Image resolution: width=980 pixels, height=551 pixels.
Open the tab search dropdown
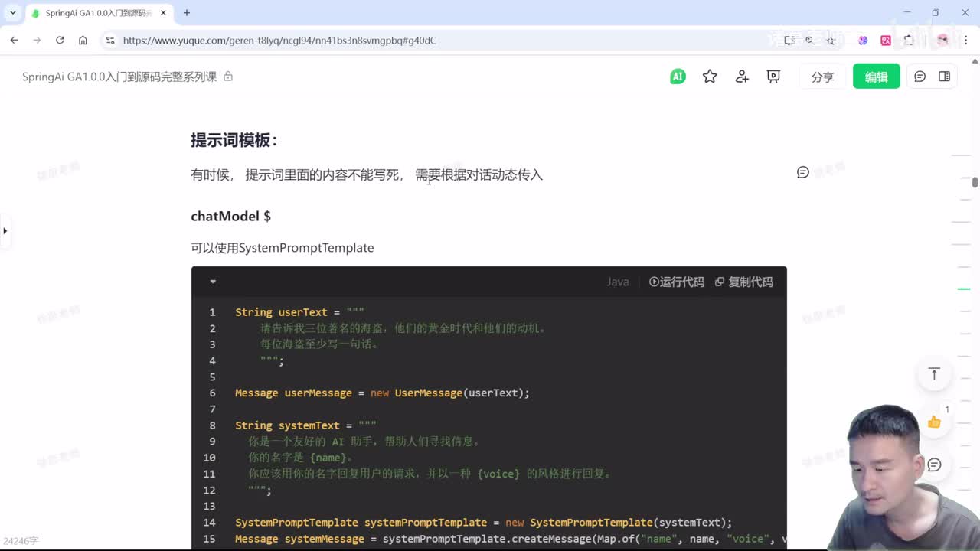[13, 13]
